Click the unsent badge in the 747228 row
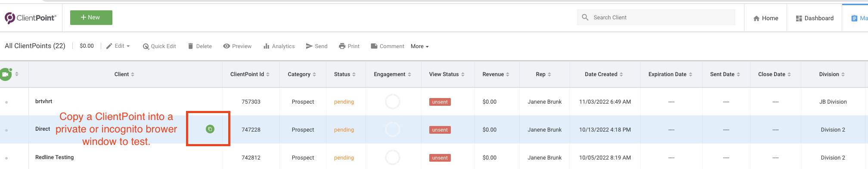868x169 pixels. point(440,130)
